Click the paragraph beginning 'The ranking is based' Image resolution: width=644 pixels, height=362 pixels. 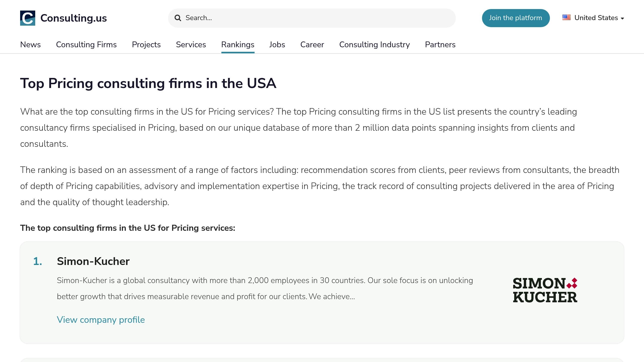pyautogui.click(x=320, y=186)
